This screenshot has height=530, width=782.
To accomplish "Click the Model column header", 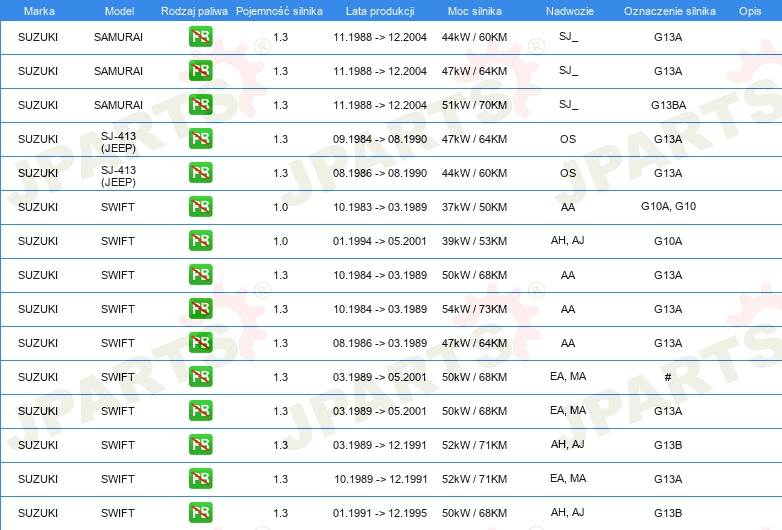I will pyautogui.click(x=119, y=11).
